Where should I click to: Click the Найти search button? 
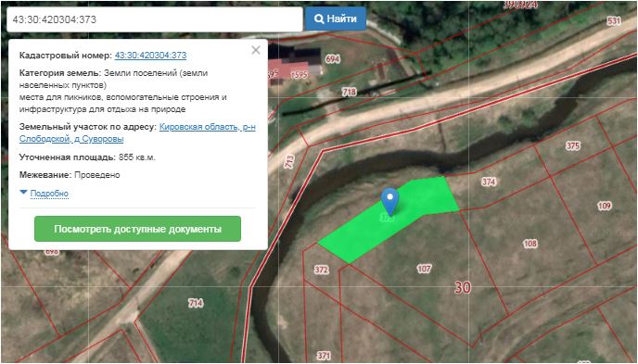point(336,19)
